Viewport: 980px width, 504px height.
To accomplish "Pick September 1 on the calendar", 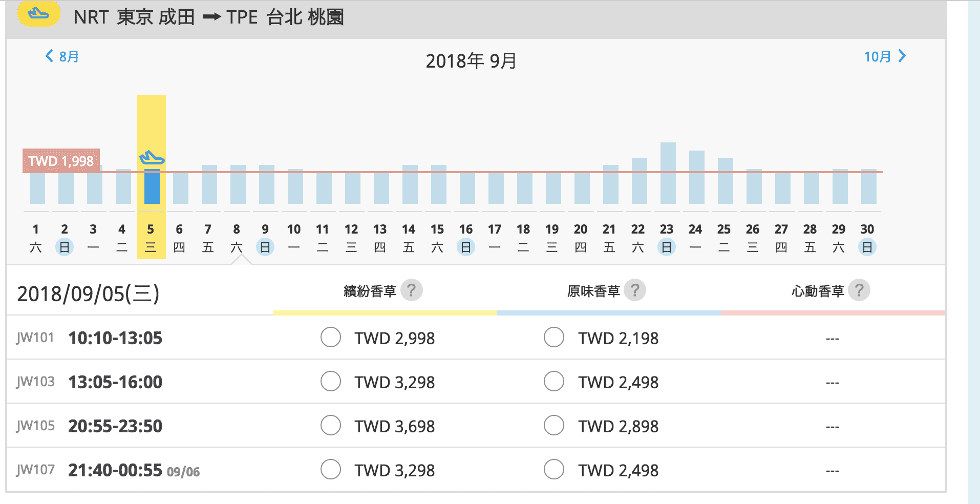I will click(x=36, y=238).
